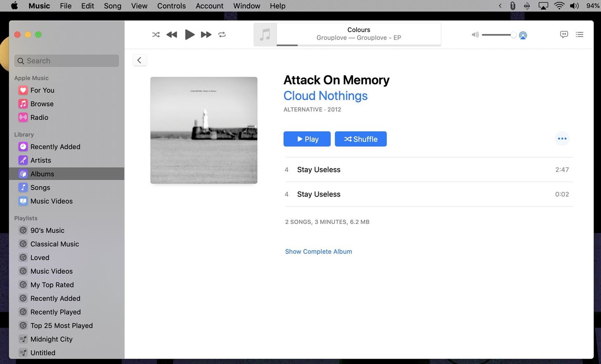This screenshot has width=601, height=364.
Task: Click the menu bar sound icon
Action: tap(574, 6)
